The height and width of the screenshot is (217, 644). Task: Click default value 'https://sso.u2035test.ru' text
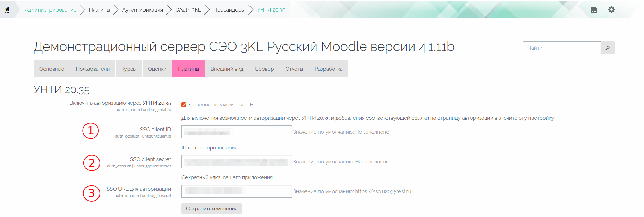click(383, 191)
